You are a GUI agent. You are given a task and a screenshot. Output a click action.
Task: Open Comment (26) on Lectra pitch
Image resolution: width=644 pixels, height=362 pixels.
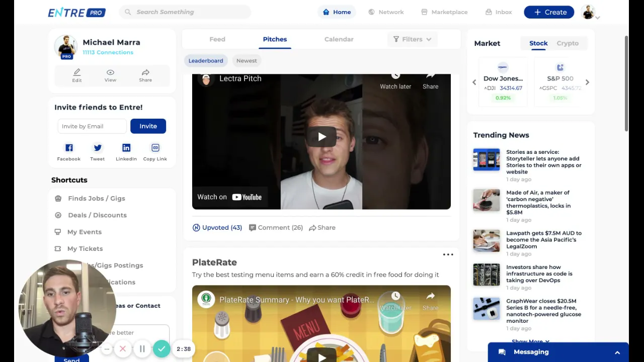click(276, 228)
